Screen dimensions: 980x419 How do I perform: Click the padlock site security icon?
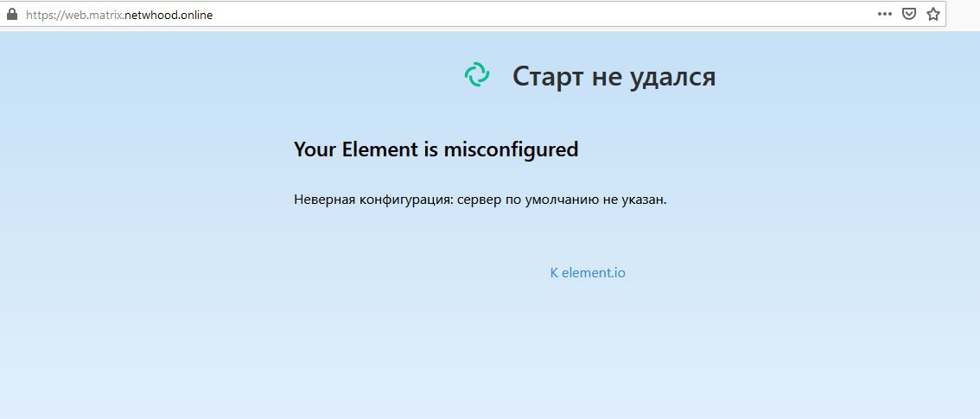(x=12, y=15)
